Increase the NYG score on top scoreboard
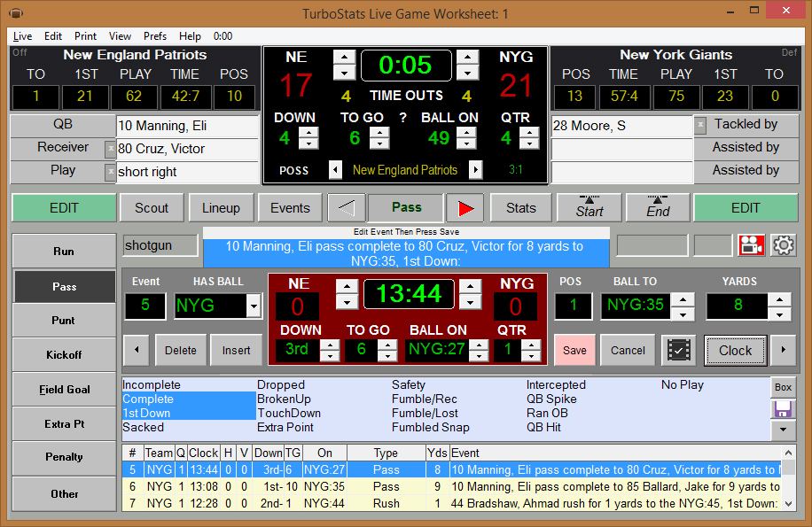The width and height of the screenshot is (812, 527). [x=468, y=57]
